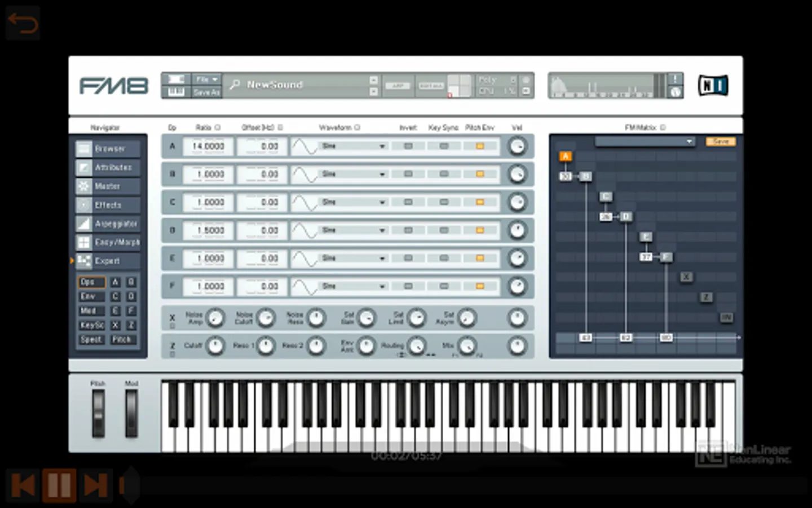Open the FM Matrix preset dropdown
Viewport: 812px width, 508px height.
pyautogui.click(x=645, y=142)
